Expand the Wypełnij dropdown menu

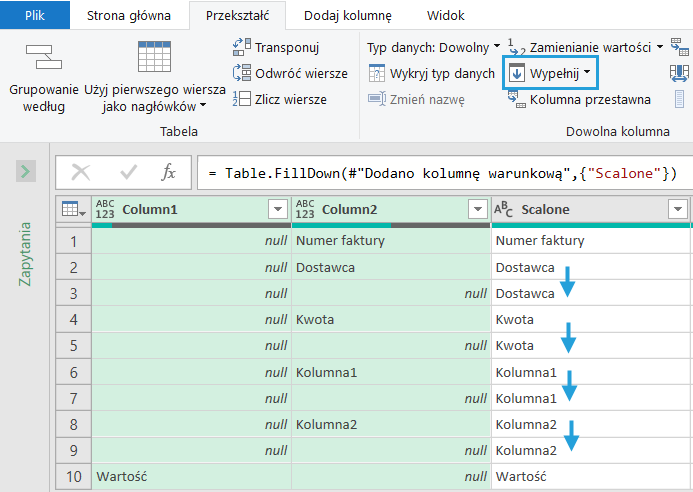(587, 73)
